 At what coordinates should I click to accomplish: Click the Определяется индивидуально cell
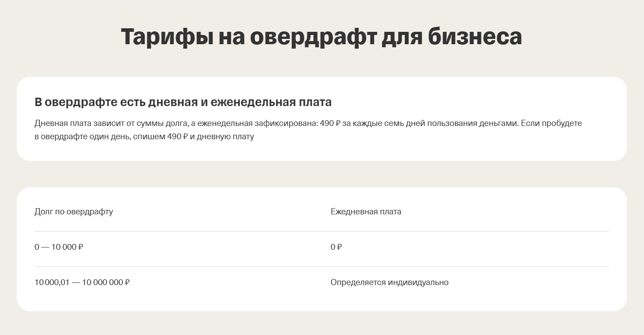[389, 282]
